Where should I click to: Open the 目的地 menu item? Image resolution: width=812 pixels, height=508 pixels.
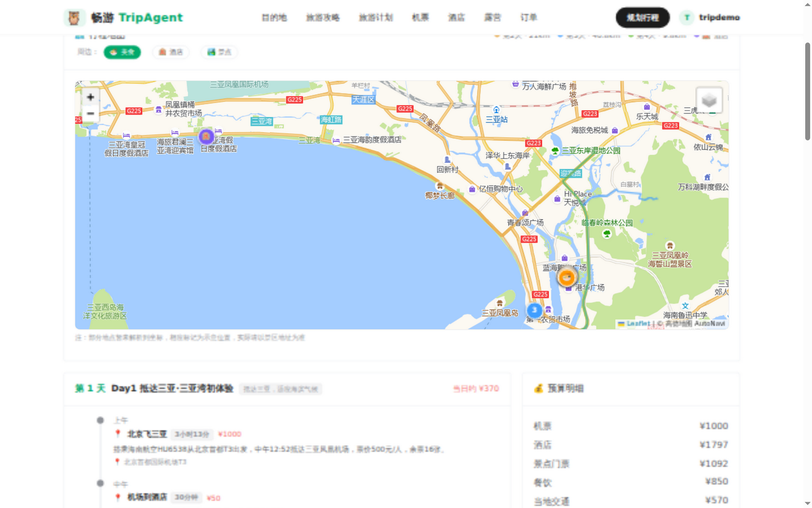[x=274, y=17]
